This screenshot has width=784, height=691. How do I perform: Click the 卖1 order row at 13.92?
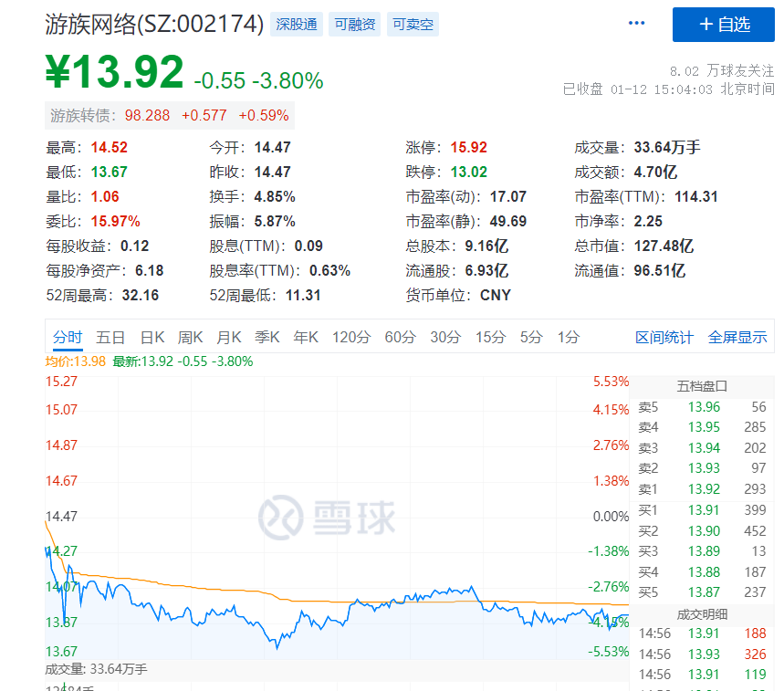pos(702,488)
